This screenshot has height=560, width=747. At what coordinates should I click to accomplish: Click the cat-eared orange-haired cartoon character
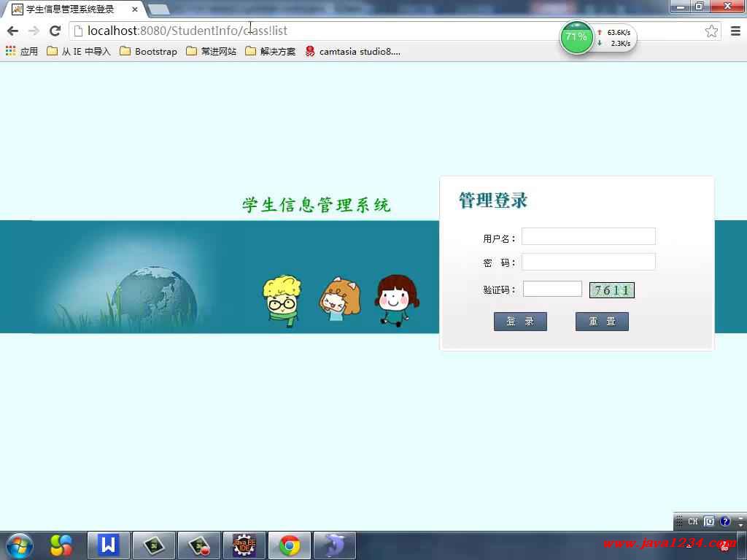coord(340,299)
